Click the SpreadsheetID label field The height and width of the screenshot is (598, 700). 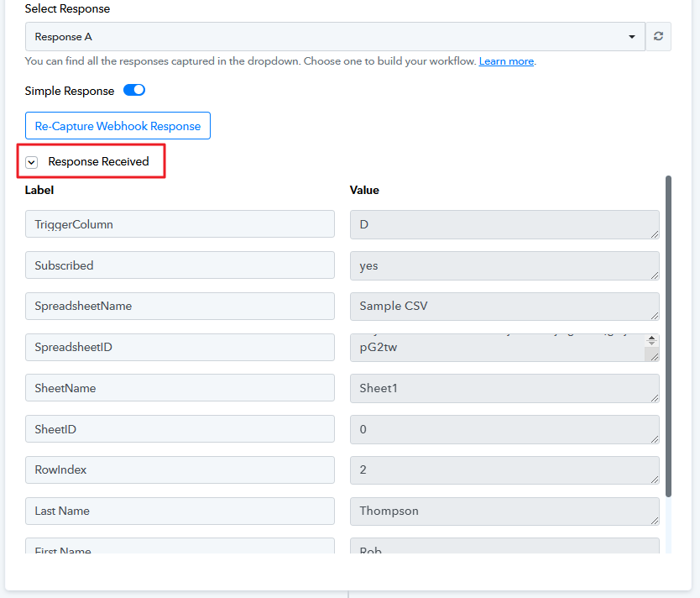180,348
